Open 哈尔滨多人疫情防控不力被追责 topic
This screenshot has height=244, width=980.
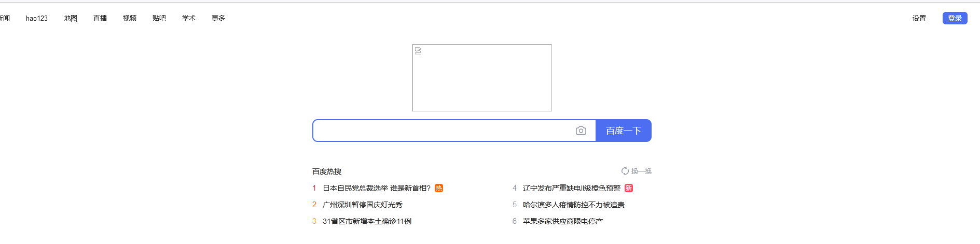(574, 205)
